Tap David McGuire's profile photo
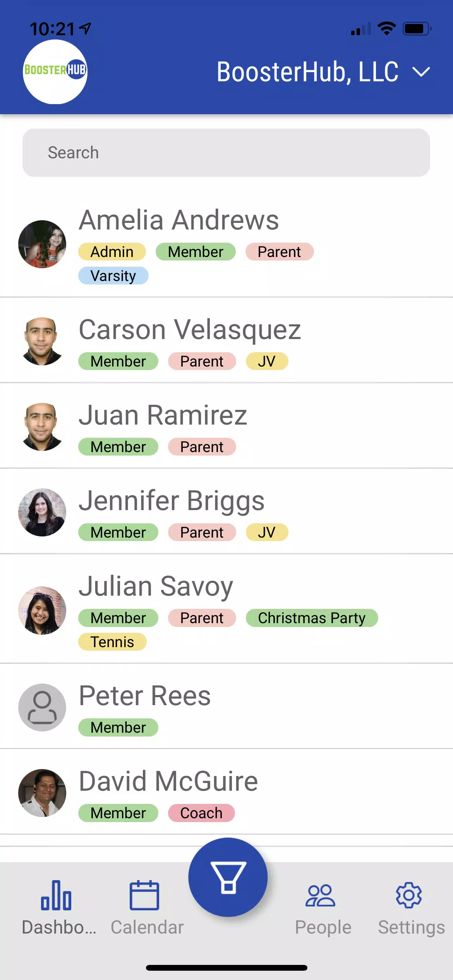The width and height of the screenshot is (453, 980). tap(42, 793)
